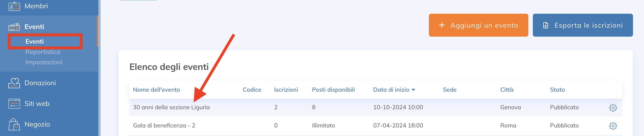Open the Reportistica section

[43, 52]
